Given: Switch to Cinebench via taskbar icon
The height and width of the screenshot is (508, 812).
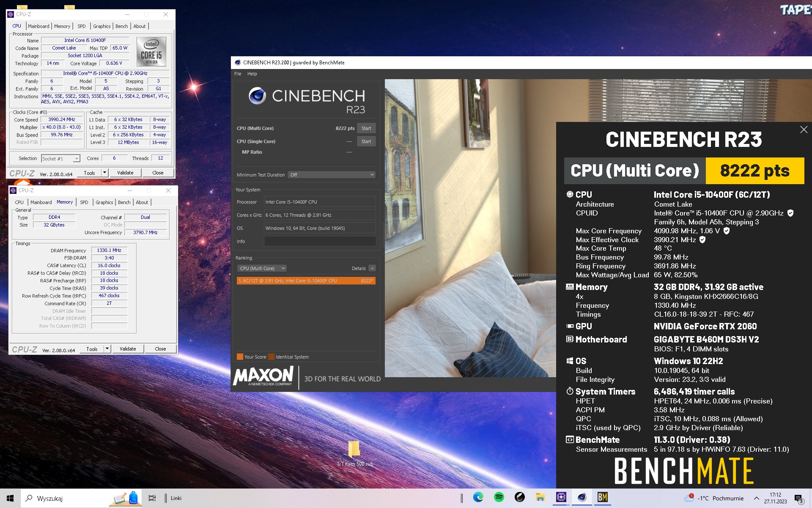Looking at the screenshot, I should [582, 497].
